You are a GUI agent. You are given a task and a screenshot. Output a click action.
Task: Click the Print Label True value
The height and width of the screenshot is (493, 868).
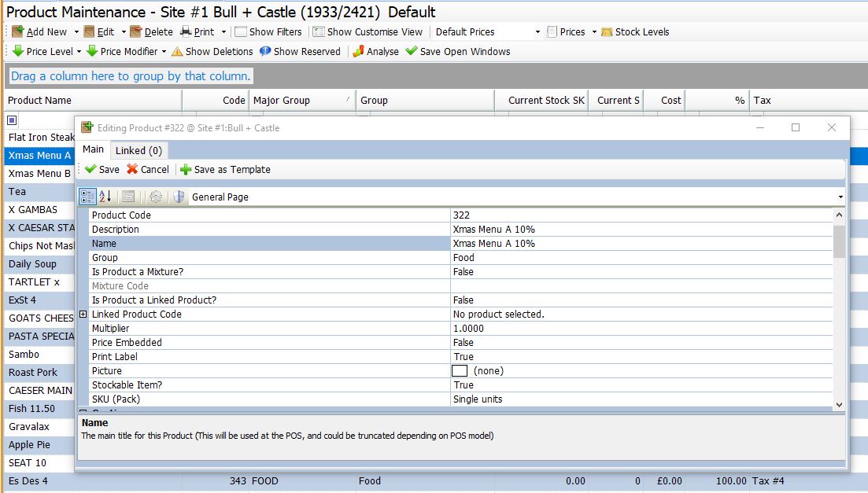point(641,357)
